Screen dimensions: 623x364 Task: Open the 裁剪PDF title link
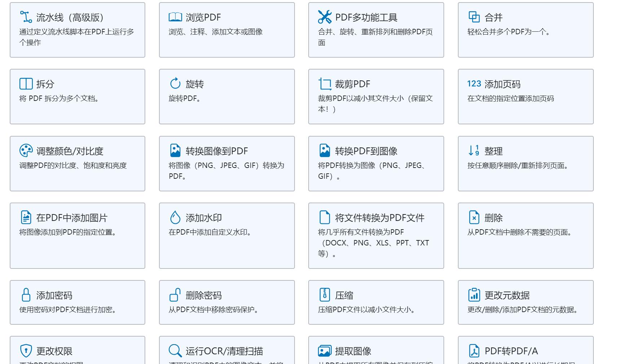pyautogui.click(x=353, y=84)
